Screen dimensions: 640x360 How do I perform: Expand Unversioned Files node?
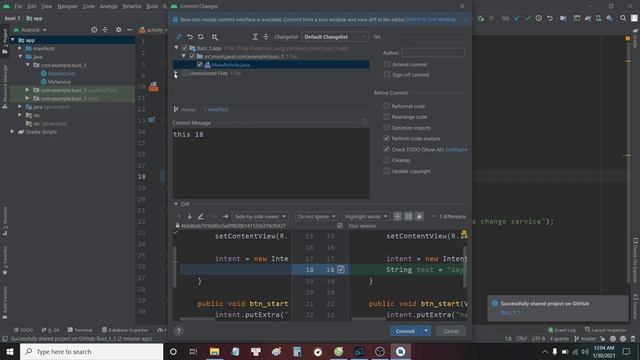176,73
